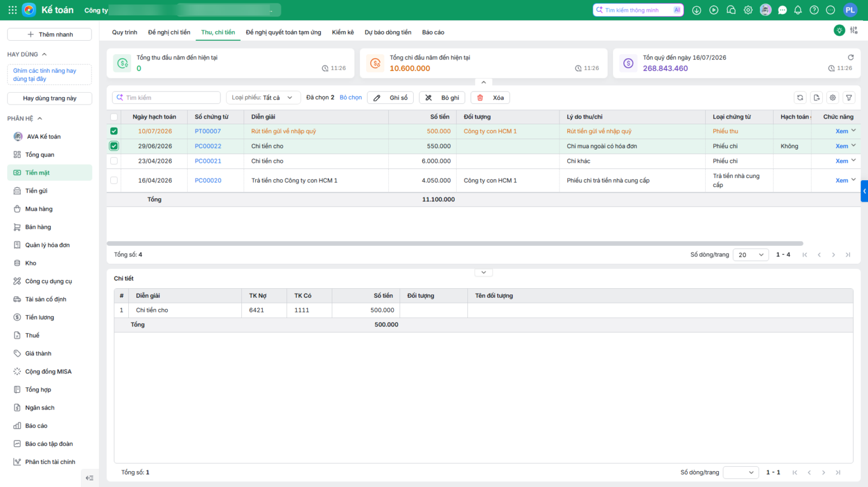
Task: Open Tiền lương module
Action: click(x=50, y=318)
